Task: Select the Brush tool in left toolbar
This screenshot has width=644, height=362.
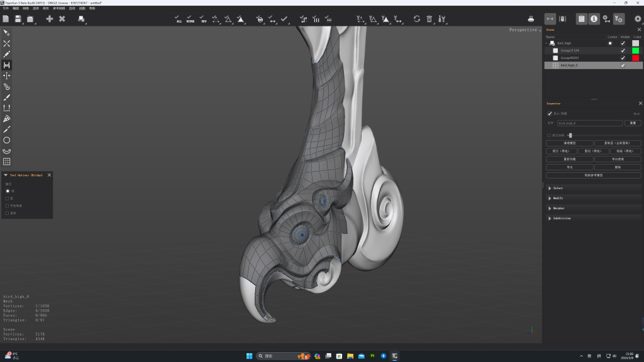Action: pyautogui.click(x=6, y=97)
